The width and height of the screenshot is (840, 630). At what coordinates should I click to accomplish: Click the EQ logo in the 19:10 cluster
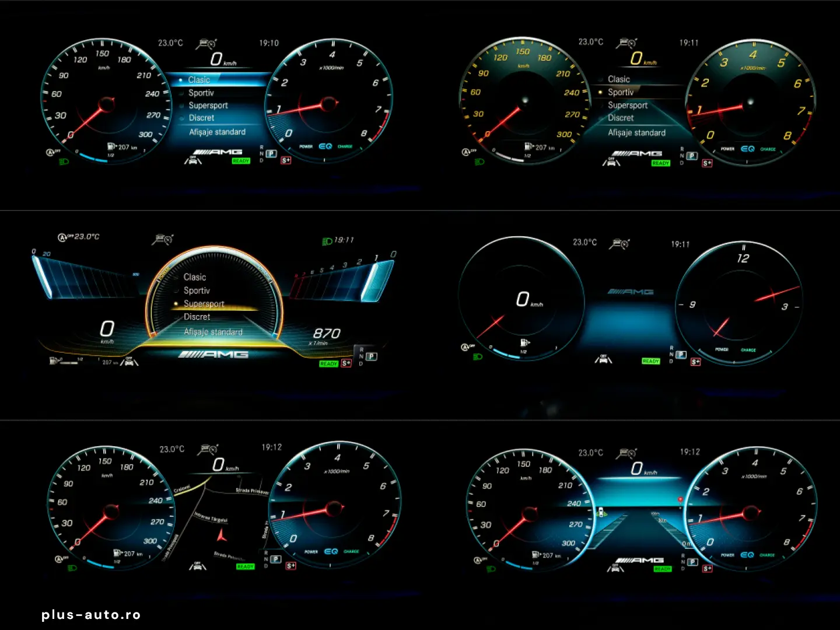click(x=325, y=146)
